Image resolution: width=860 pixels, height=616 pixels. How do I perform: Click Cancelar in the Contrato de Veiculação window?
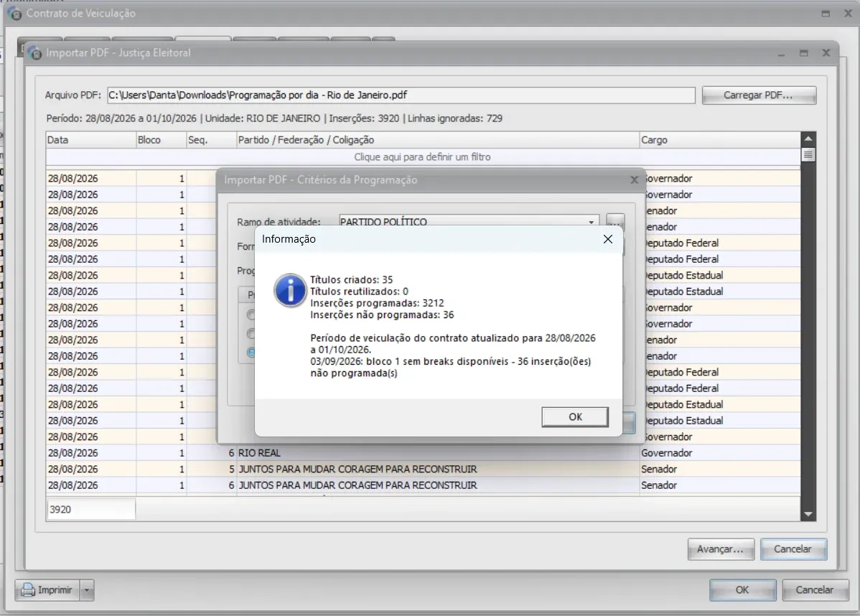(815, 590)
